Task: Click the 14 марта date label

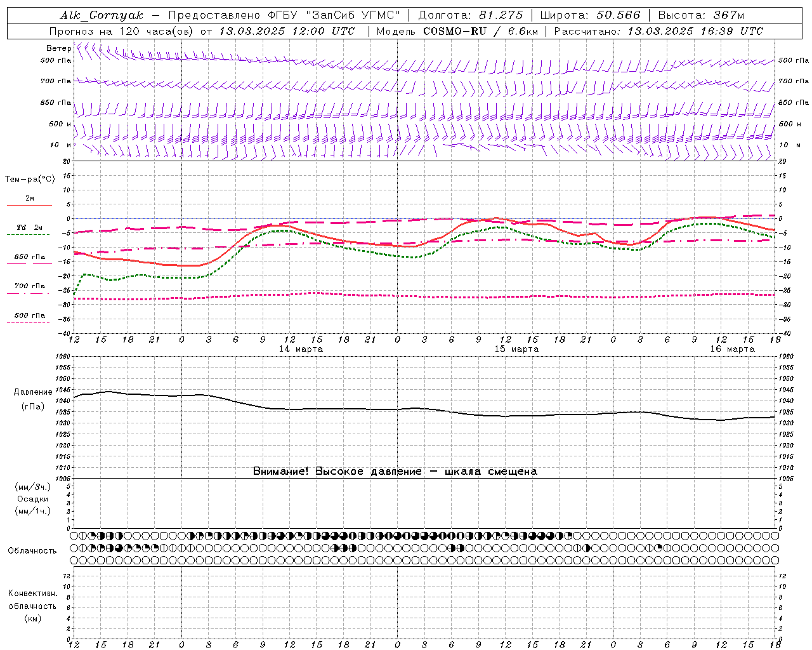Action: pos(301,349)
